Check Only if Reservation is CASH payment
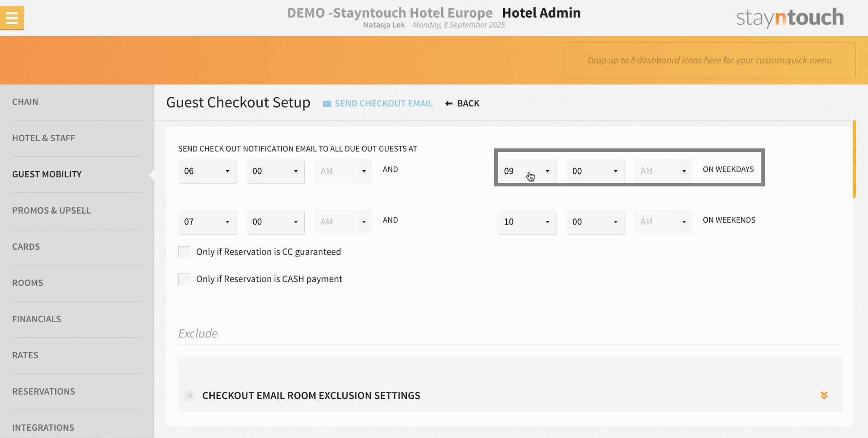The width and height of the screenshot is (868, 438). point(184,279)
